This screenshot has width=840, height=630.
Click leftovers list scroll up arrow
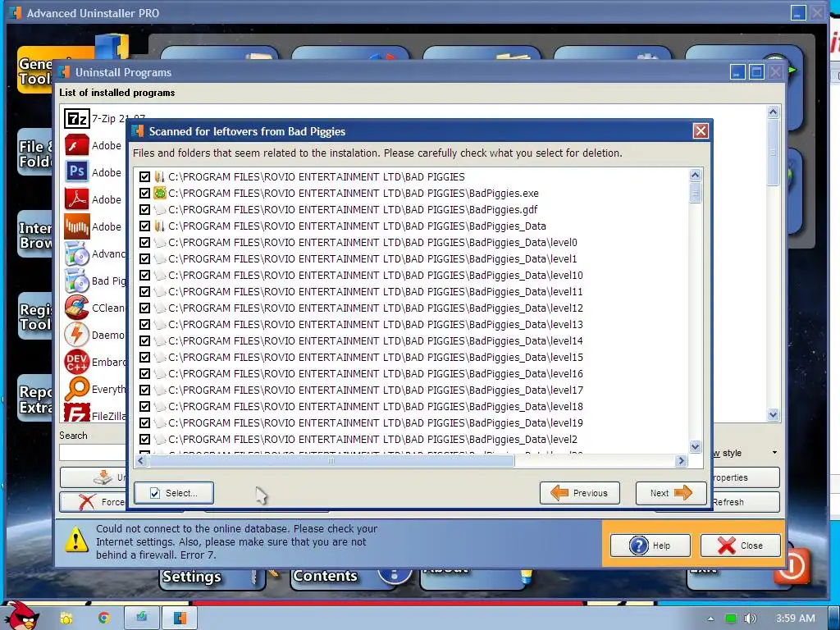(695, 175)
